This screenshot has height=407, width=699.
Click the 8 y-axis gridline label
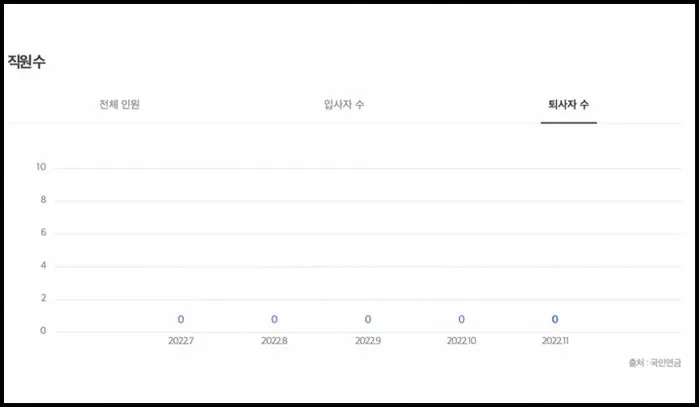pyautogui.click(x=43, y=200)
